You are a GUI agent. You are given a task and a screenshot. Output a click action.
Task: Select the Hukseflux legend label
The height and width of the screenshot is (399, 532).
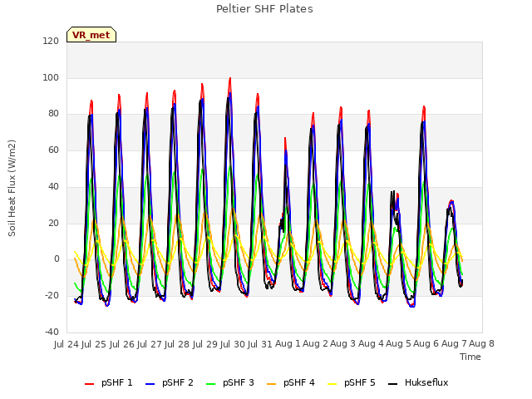click(x=426, y=382)
